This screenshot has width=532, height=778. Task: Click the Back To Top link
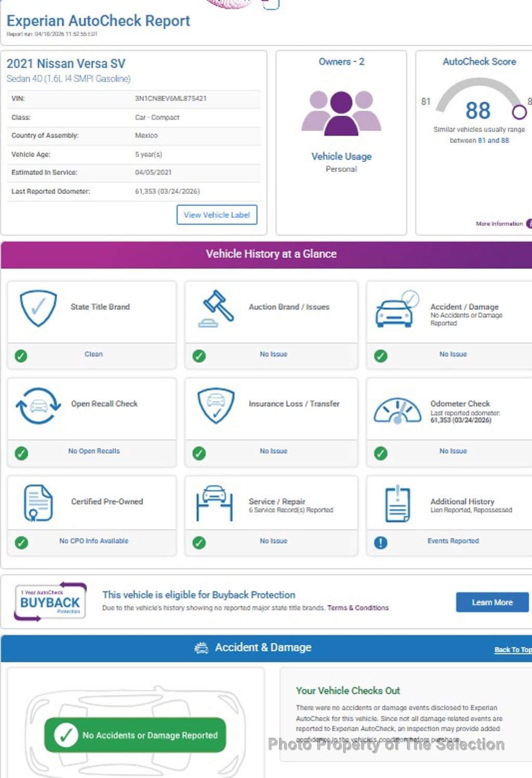(513, 650)
